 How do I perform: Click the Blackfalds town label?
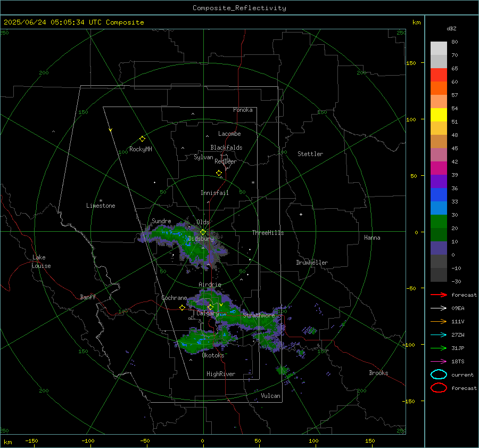tap(226, 148)
